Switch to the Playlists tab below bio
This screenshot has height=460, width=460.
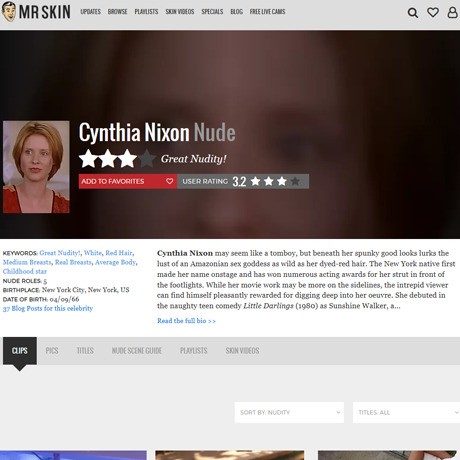pyautogui.click(x=194, y=351)
